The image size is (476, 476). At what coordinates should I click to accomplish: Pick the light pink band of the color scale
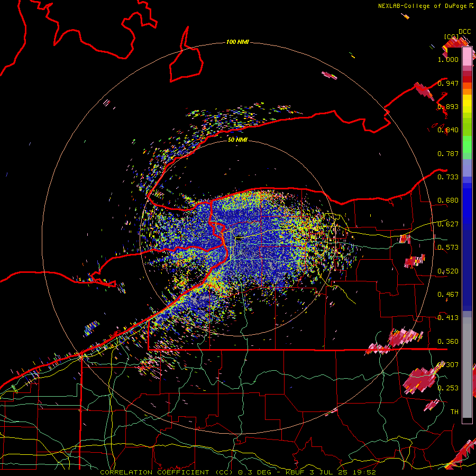pos(467,57)
